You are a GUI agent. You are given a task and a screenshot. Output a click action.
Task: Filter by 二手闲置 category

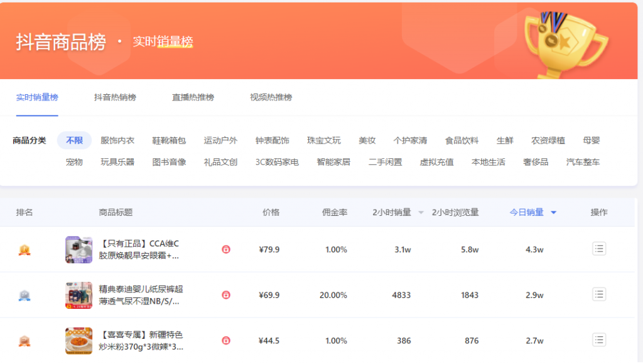tap(385, 163)
